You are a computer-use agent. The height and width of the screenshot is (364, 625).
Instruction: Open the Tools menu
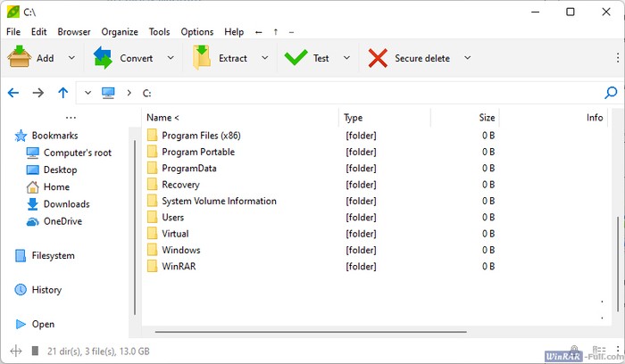pyautogui.click(x=159, y=32)
